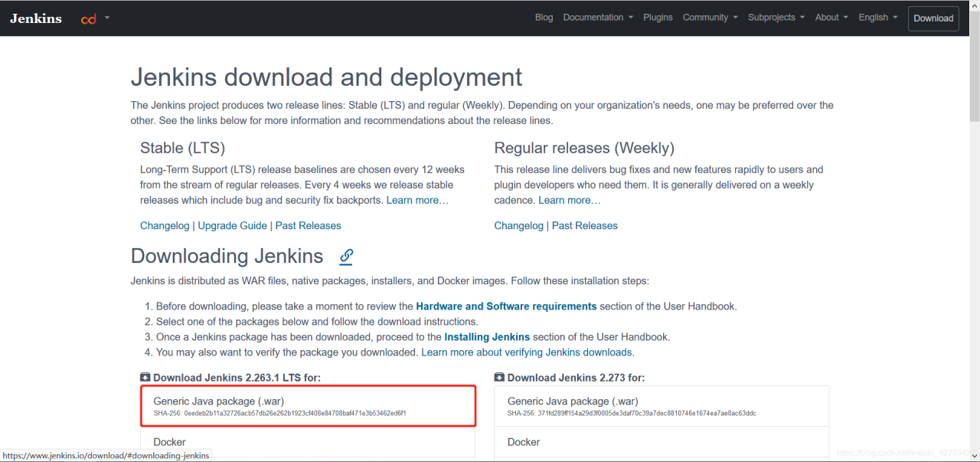The image size is (980, 462).
Task: Follow the Installing Jenkins link
Action: (487, 337)
